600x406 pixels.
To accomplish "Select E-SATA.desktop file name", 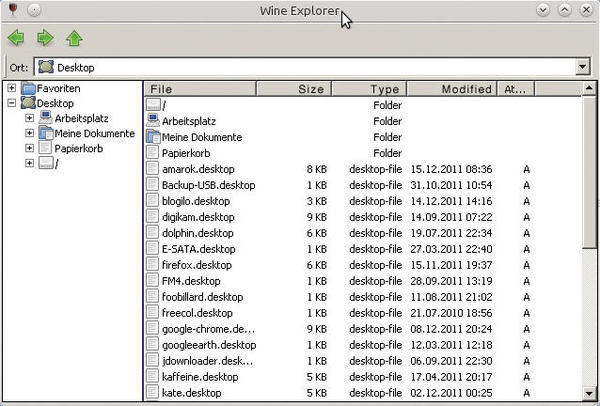I will (199, 249).
